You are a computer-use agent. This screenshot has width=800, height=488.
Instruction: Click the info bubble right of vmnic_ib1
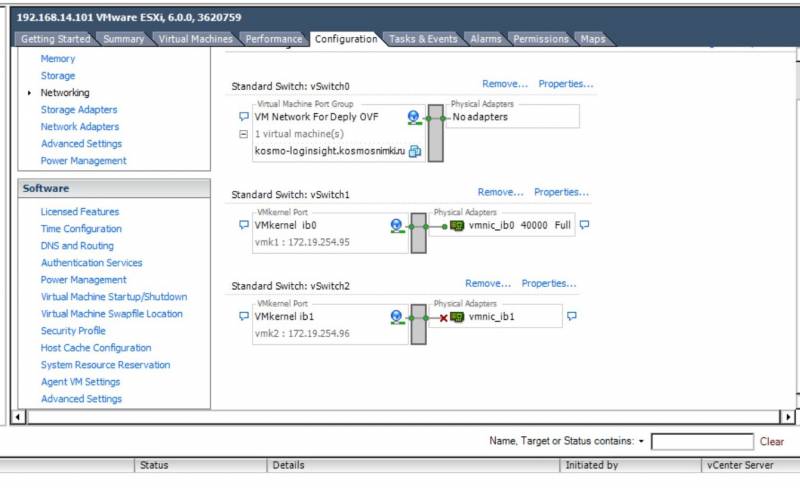572,316
